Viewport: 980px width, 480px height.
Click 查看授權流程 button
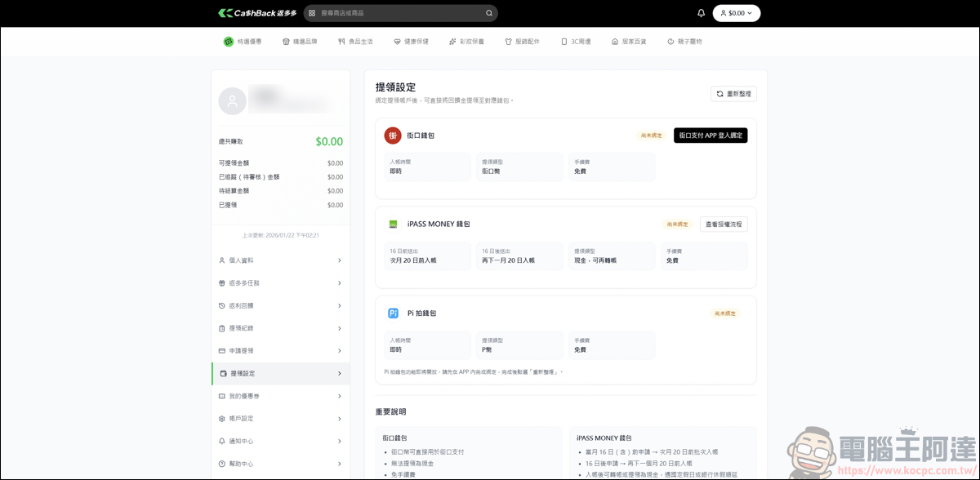pyautogui.click(x=724, y=224)
